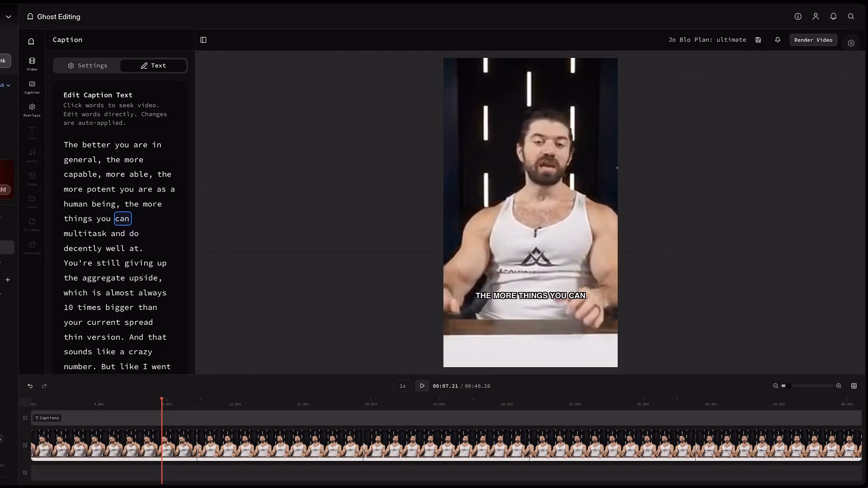Adjust the timeline zoom slider
The width and height of the screenshot is (868, 488).
(x=788, y=386)
